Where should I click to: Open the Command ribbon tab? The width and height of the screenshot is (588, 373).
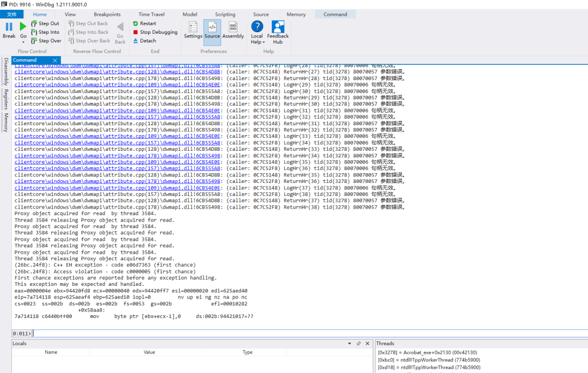[335, 14]
